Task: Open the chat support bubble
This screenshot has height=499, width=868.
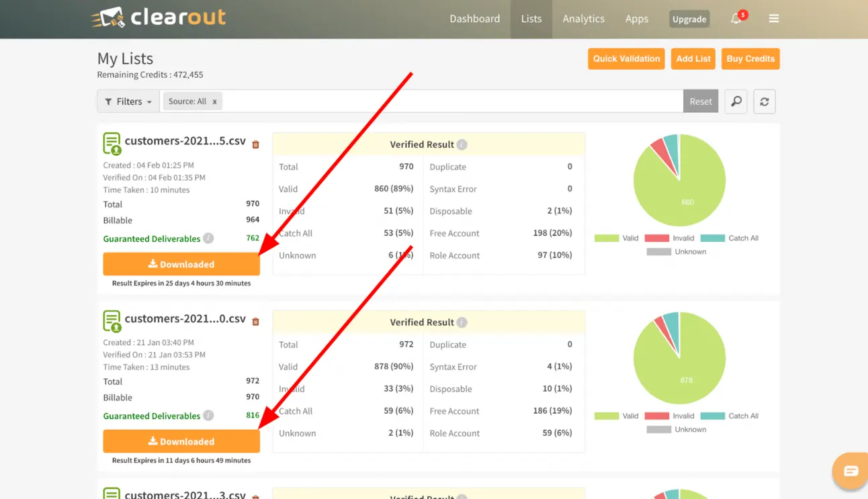Action: pos(851,471)
